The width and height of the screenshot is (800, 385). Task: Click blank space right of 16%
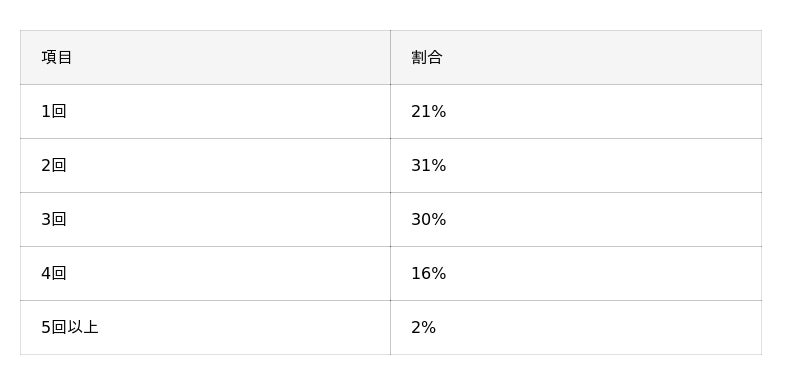click(602, 273)
